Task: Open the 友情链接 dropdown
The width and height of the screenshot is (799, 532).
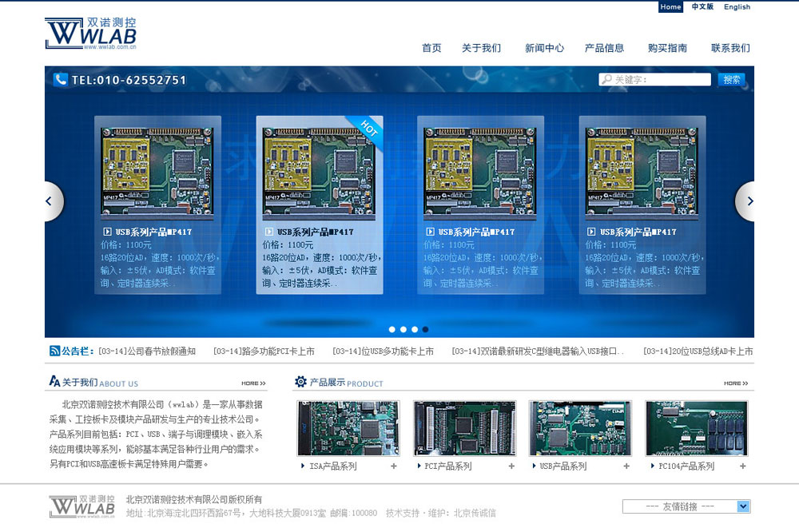Action: point(686,506)
